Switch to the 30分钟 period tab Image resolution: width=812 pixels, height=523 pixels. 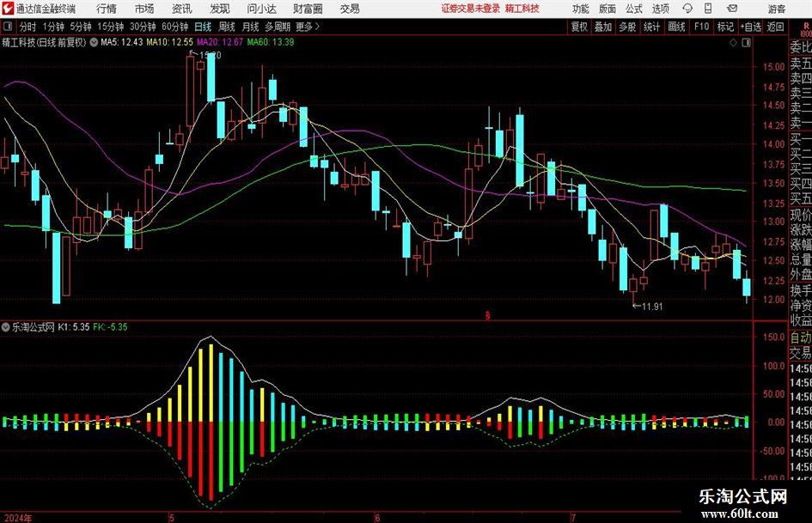tap(143, 27)
